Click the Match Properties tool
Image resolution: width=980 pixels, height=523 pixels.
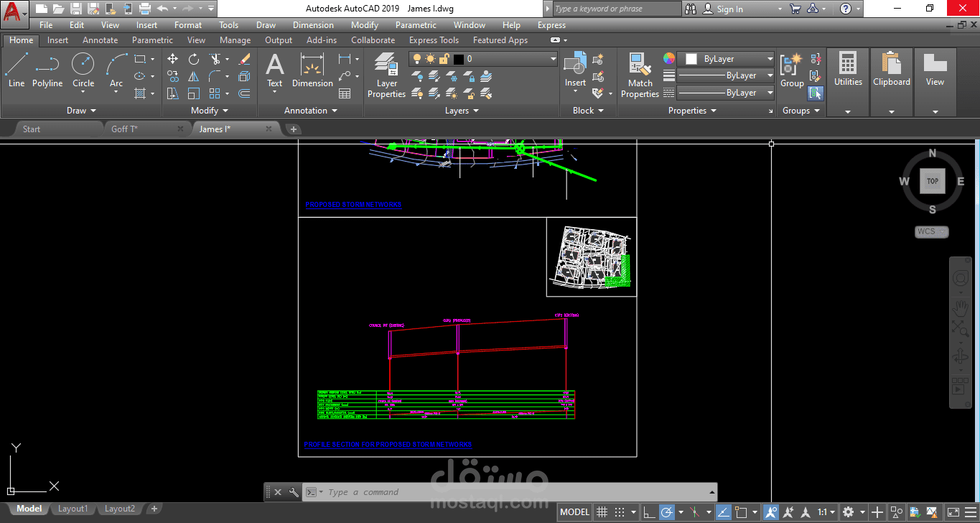click(639, 75)
